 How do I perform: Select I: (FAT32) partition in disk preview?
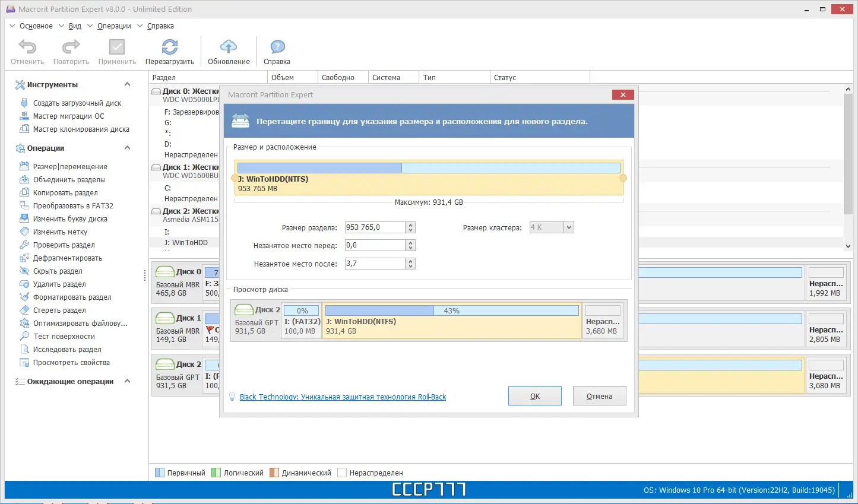click(302, 320)
